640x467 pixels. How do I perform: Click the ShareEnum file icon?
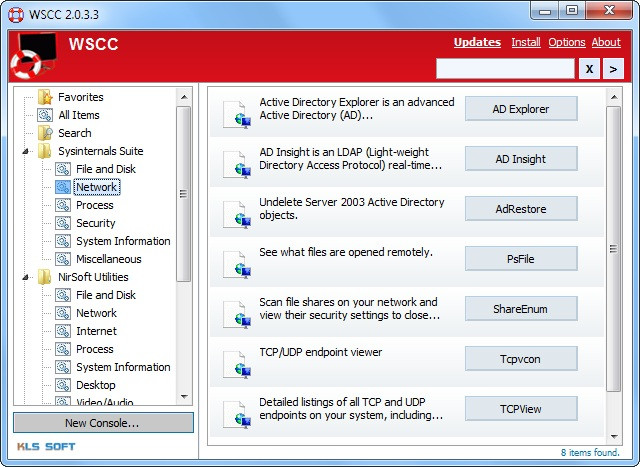coord(237,315)
